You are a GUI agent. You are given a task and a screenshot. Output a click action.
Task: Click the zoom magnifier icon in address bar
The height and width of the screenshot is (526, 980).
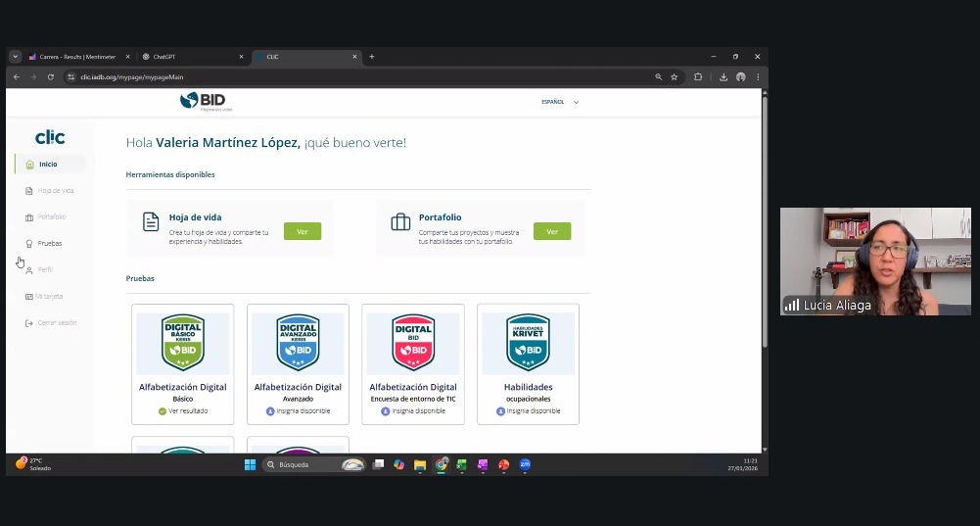pyautogui.click(x=658, y=77)
